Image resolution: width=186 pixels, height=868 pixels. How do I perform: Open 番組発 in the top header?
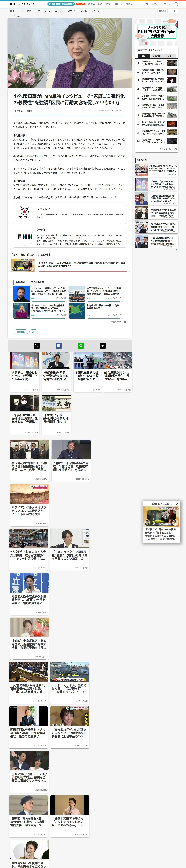pyautogui.click(x=118, y=4)
